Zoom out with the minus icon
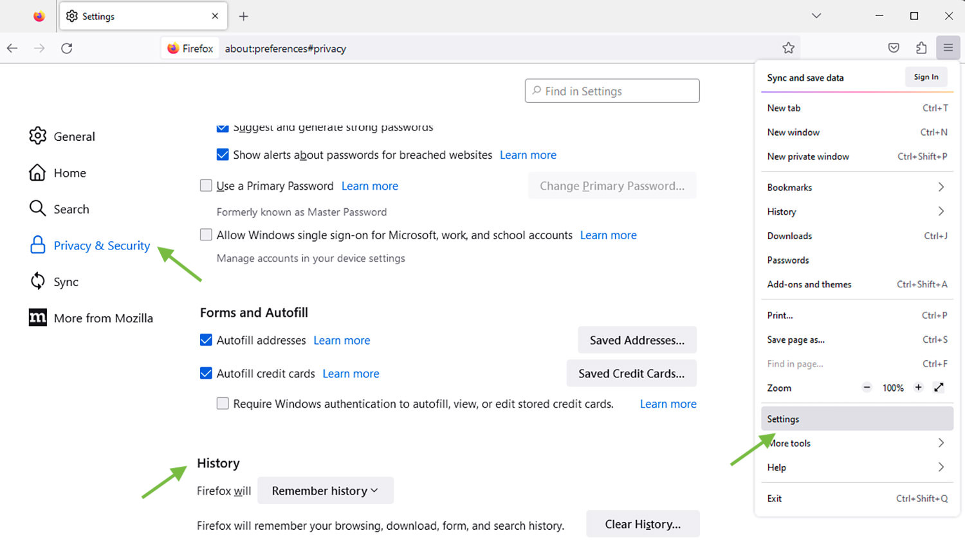The image size is (965, 560). [867, 388]
